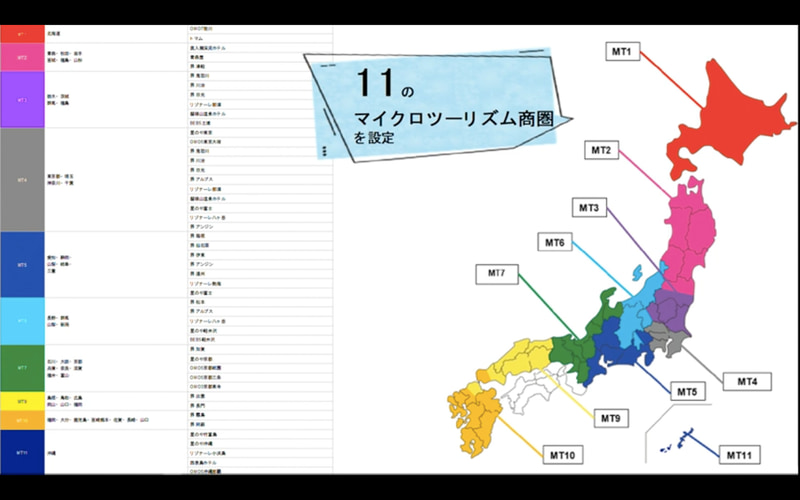Click the light blue Sado island shape
The image size is (800, 500).
click(637, 273)
